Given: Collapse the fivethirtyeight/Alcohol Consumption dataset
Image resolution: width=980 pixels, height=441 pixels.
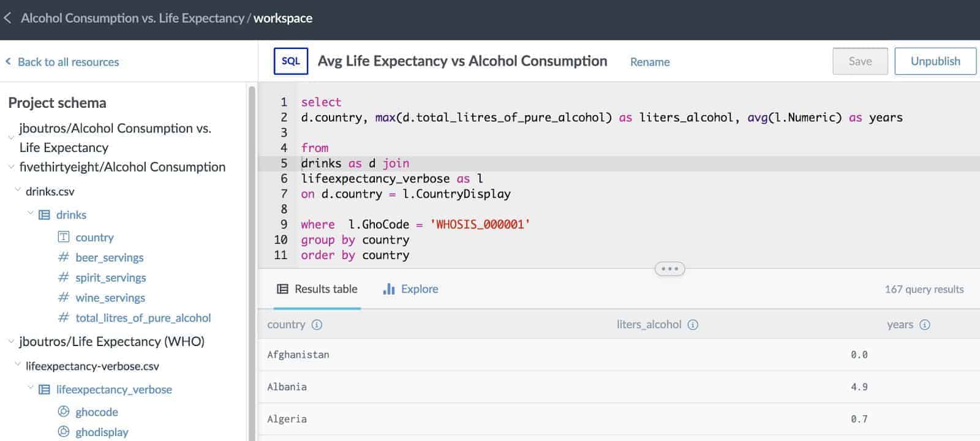Looking at the screenshot, I should pos(11,166).
